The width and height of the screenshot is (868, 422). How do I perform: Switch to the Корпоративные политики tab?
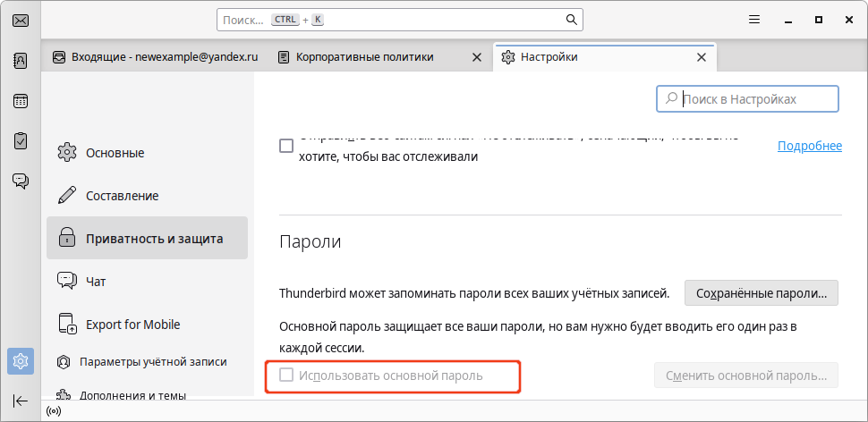click(381, 57)
